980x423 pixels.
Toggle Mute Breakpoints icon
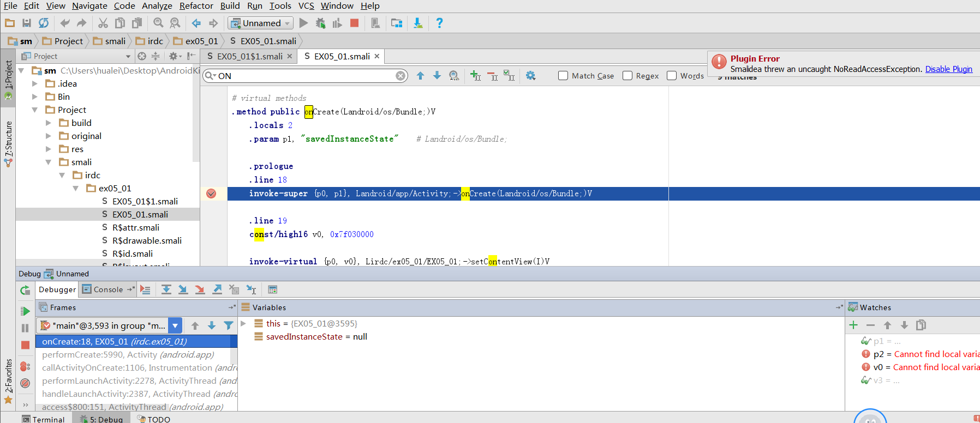[x=25, y=383]
